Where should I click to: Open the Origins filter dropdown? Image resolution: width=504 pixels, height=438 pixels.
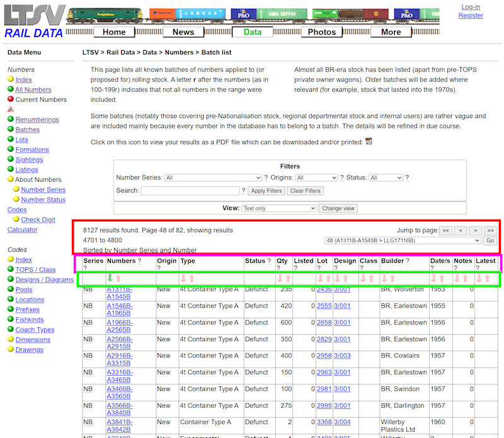[x=316, y=177]
